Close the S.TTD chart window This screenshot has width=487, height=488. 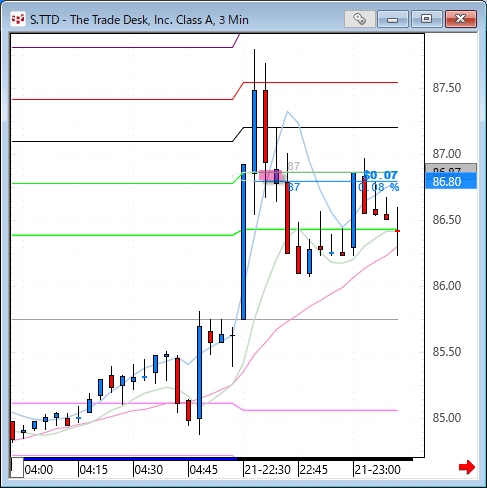(461, 19)
